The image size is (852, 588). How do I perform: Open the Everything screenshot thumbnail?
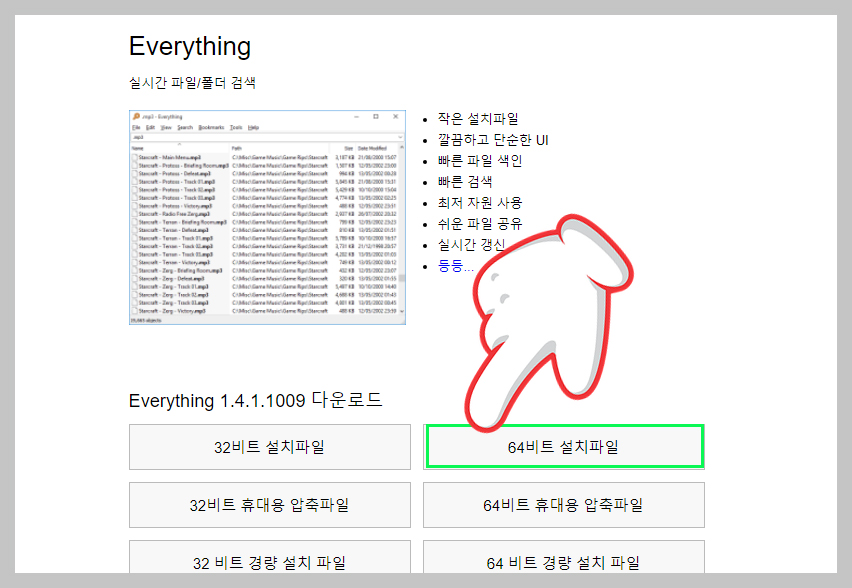coord(267,217)
